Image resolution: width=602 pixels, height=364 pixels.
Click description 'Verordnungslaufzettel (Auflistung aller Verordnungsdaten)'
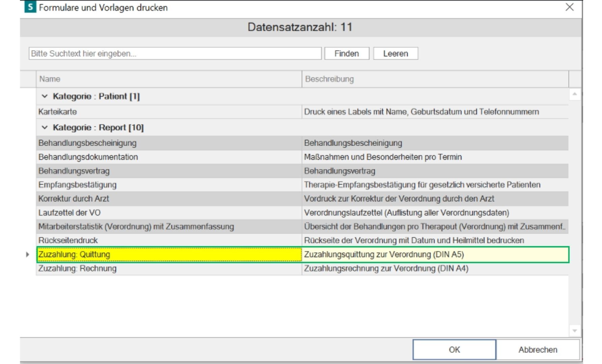pyautogui.click(x=435, y=213)
